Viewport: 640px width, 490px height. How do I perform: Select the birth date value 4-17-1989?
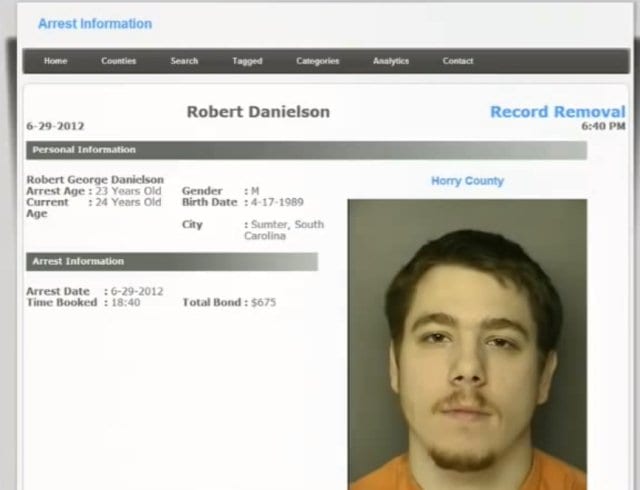click(277, 202)
